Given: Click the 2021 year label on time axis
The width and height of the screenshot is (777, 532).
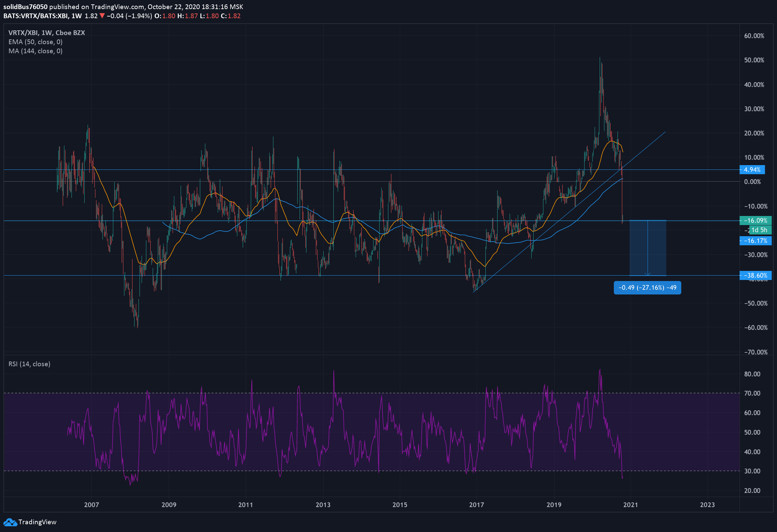Looking at the screenshot, I should click(631, 505).
